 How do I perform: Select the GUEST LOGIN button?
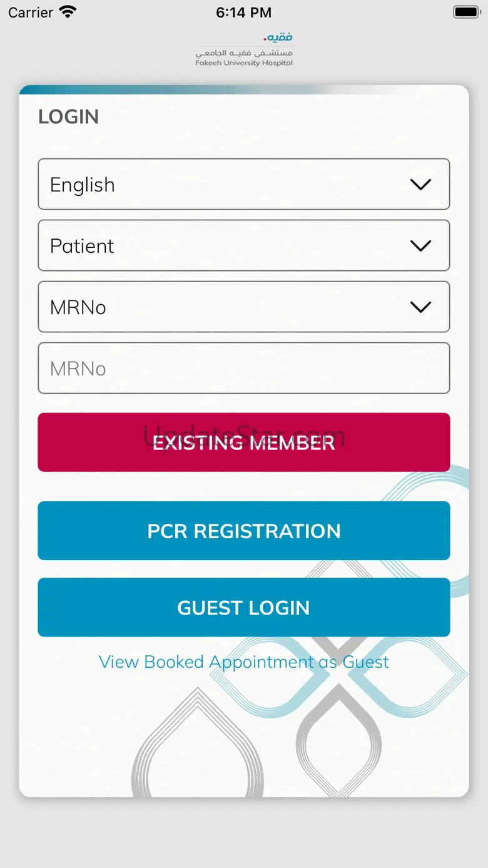click(244, 608)
